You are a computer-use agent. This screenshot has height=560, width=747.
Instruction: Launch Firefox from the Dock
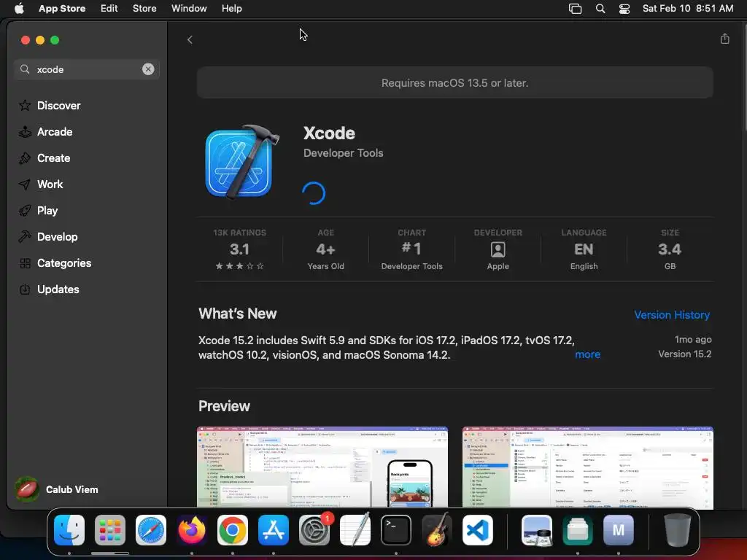(x=192, y=530)
